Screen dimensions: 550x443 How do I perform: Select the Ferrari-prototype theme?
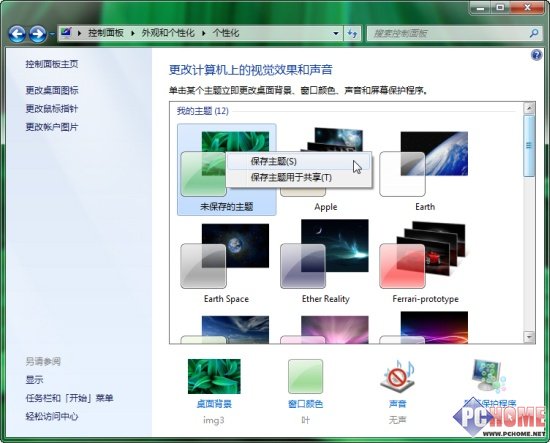[425, 263]
